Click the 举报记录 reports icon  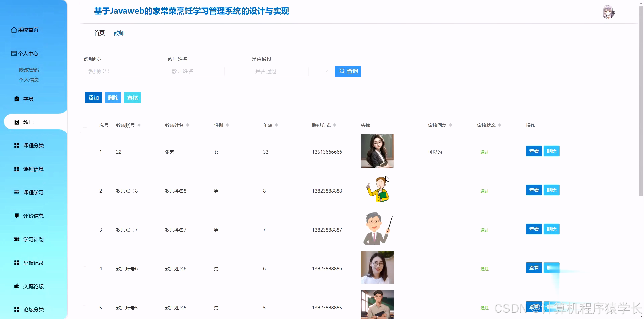(16, 263)
